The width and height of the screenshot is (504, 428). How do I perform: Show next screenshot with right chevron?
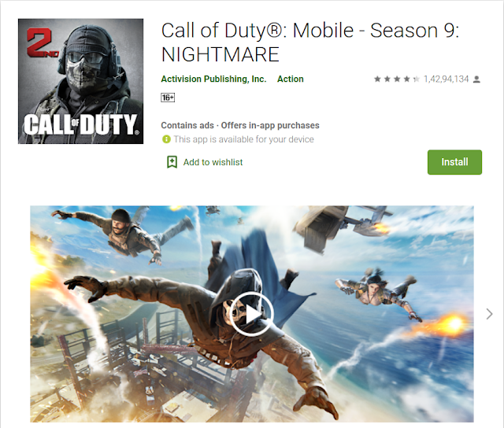[x=489, y=314]
